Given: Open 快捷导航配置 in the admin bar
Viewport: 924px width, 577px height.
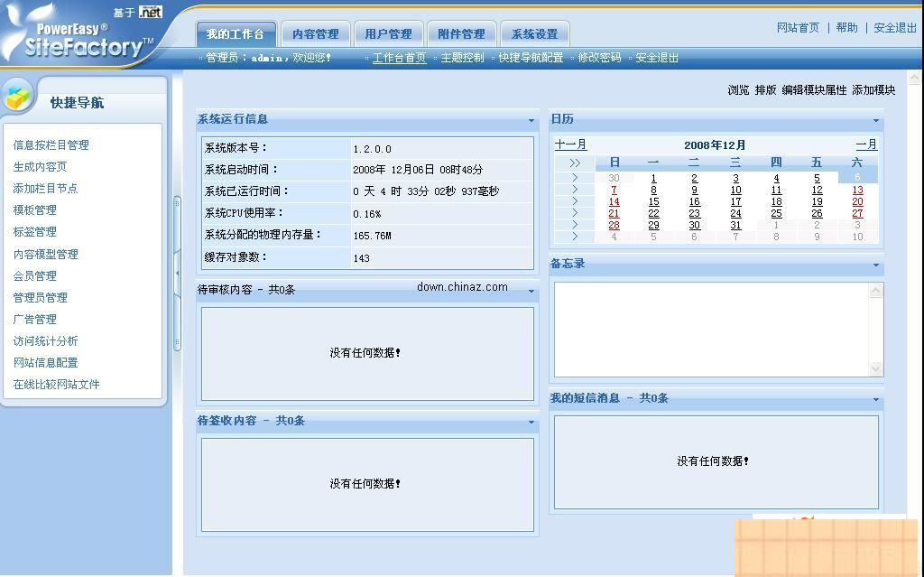Looking at the screenshot, I should coord(531,57).
